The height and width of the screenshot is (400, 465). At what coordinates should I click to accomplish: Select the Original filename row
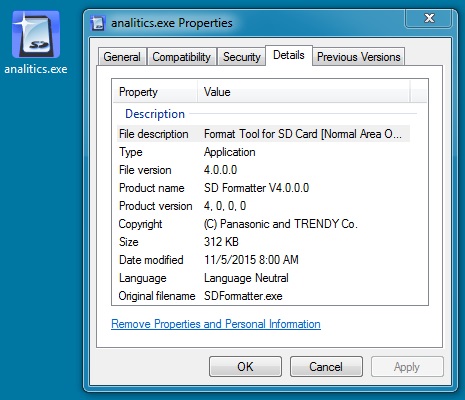click(263, 296)
